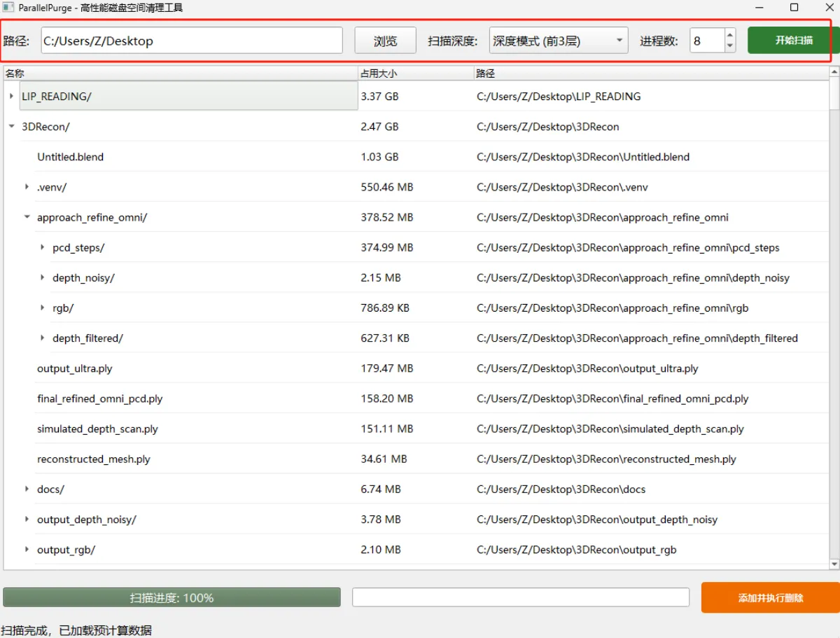Increase the 进程数 process count with up arrow
This screenshot has height=638, width=840.
[730, 34]
